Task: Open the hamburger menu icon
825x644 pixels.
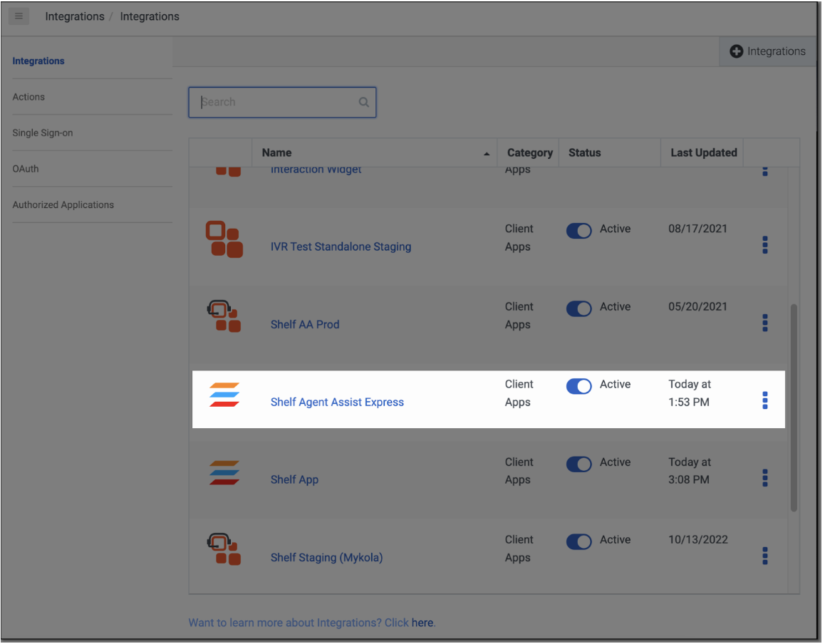Action: pos(19,16)
